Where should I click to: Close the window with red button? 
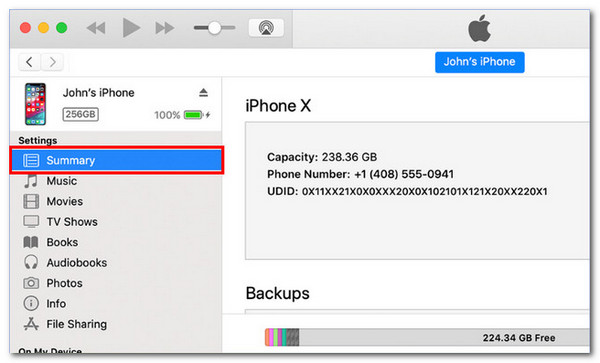coord(25,28)
